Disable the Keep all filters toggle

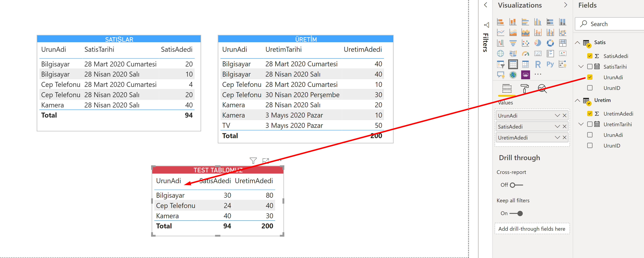click(516, 213)
